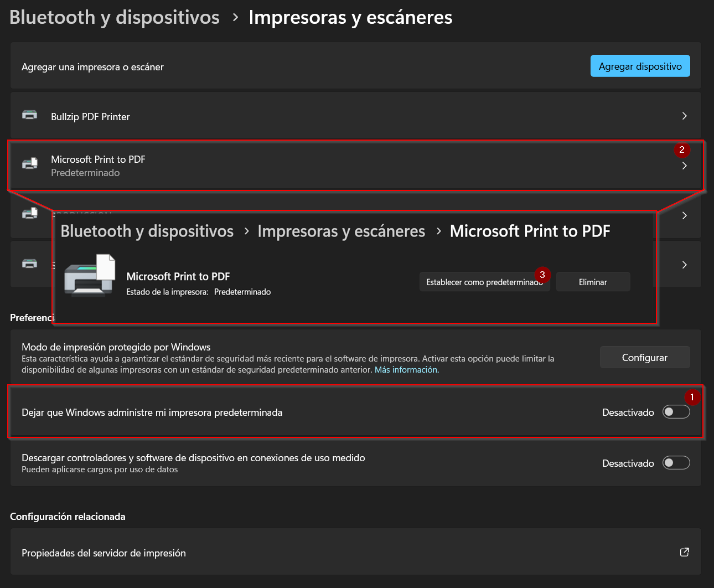Expand third printer row chevron
714x588 pixels.
(685, 215)
